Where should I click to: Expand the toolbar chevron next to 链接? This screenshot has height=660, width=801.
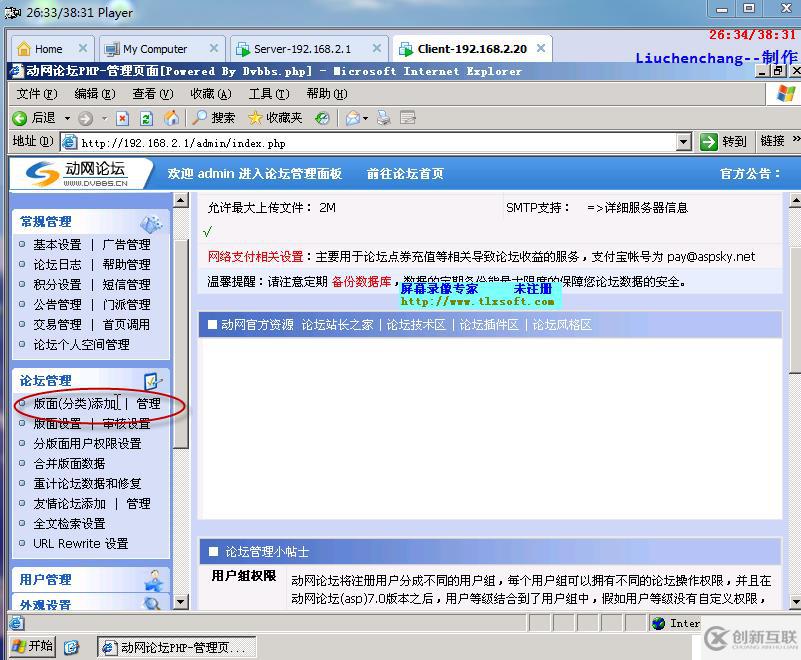pyautogui.click(x=796, y=139)
